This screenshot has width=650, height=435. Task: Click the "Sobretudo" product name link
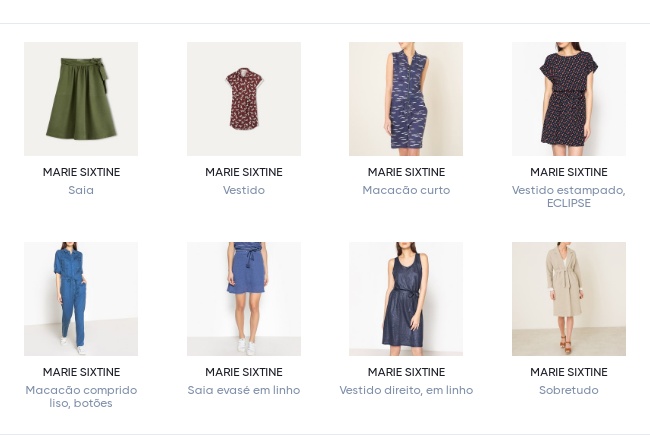point(569,390)
